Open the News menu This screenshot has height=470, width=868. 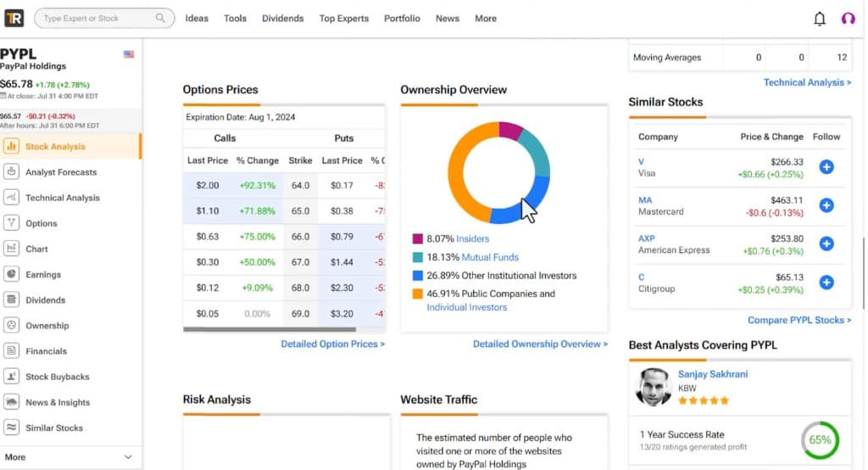[x=448, y=19]
